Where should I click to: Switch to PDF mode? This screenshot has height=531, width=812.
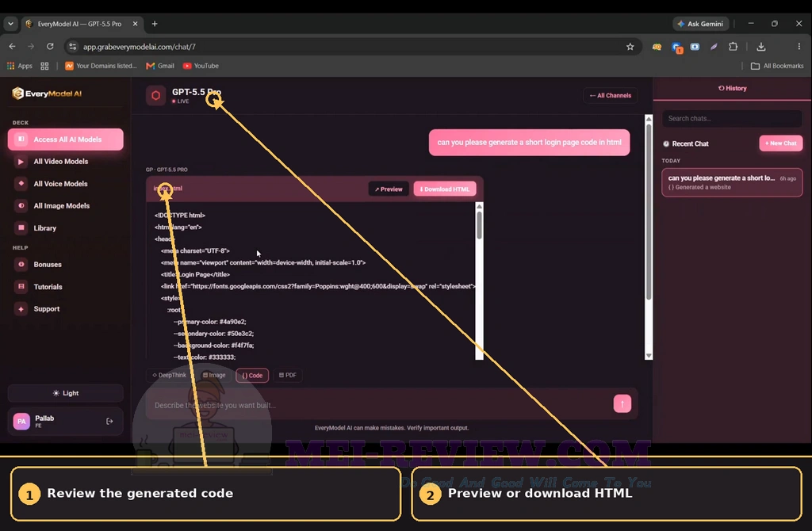[x=288, y=375]
